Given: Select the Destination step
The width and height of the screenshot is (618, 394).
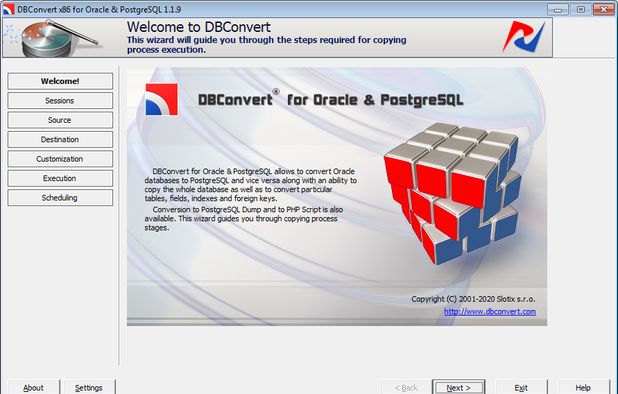Looking at the screenshot, I should 60,139.
